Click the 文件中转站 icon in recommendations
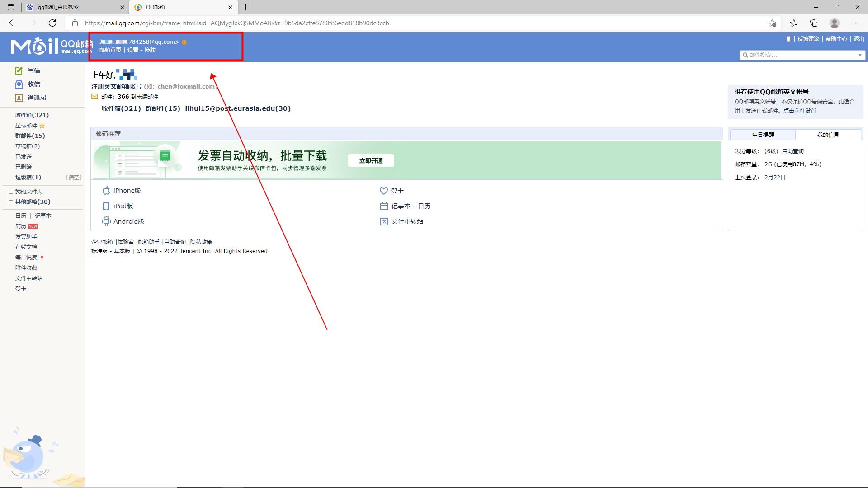 384,221
